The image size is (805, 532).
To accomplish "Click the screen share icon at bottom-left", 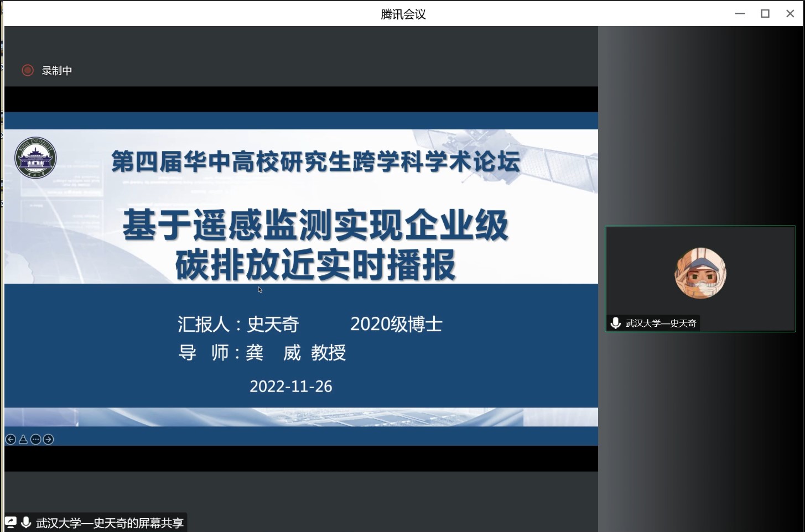I will [x=11, y=523].
